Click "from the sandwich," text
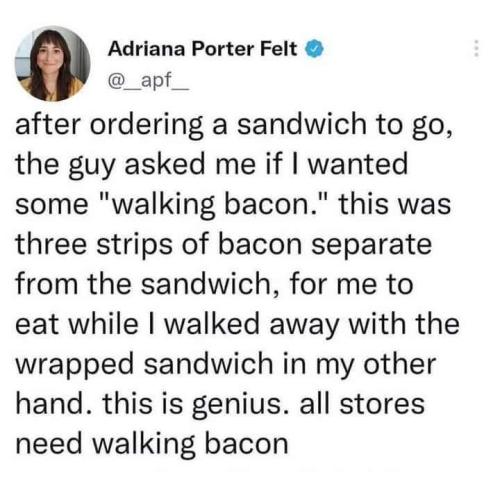This screenshot has height=500, width=500. [148, 285]
